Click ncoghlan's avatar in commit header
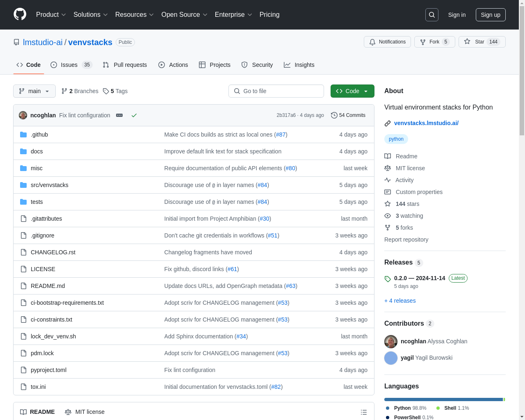Viewport: 525px width, 420px height. click(23, 115)
